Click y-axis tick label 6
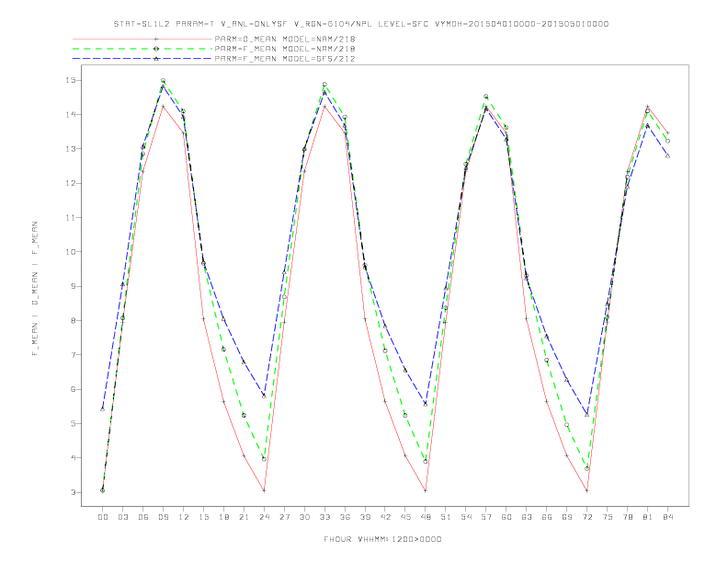 coord(74,389)
